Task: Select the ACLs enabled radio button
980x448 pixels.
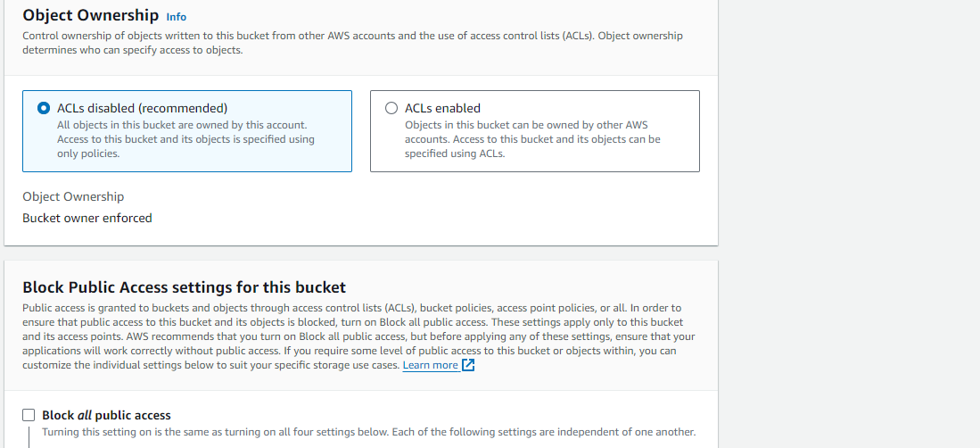Action: (x=391, y=108)
